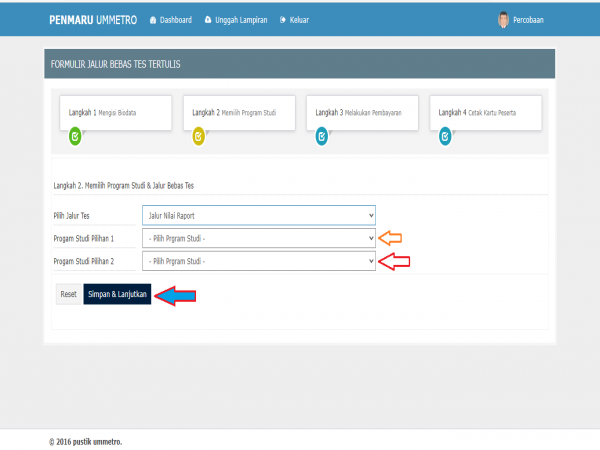
Task: Click the orange arrow beside Pilihan 1
Action: point(392,238)
